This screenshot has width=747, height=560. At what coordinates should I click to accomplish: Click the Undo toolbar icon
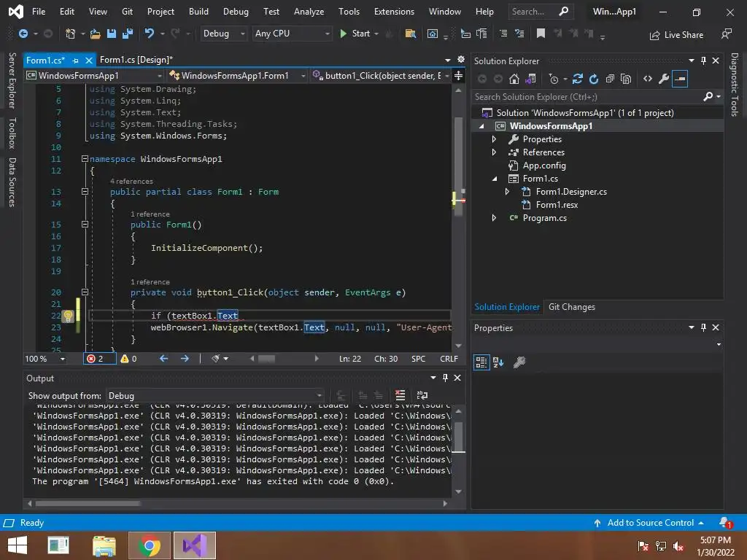click(x=150, y=34)
